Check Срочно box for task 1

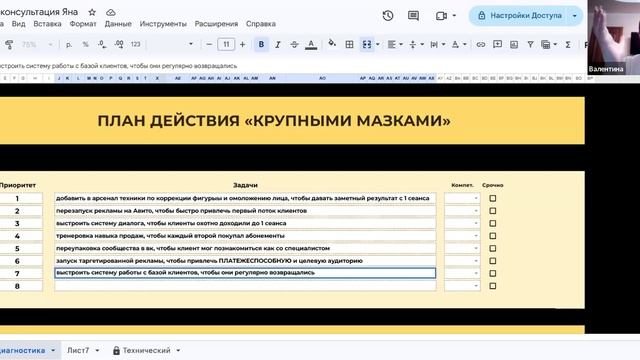pos(493,198)
